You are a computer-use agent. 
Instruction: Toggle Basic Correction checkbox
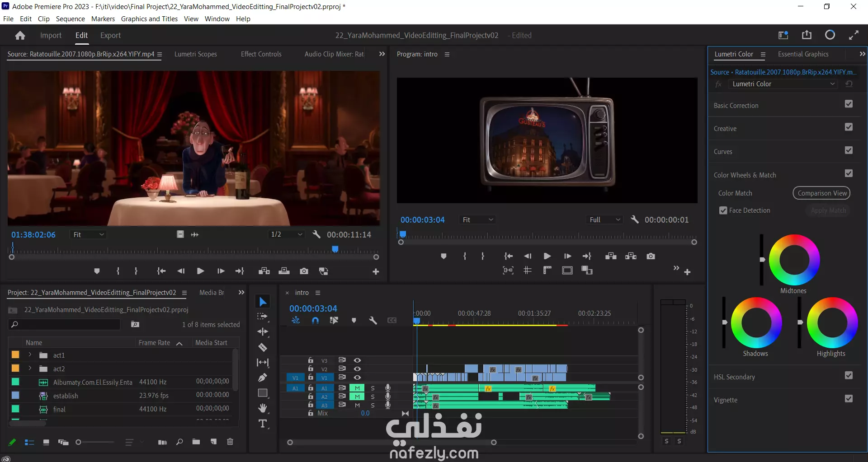tap(849, 104)
